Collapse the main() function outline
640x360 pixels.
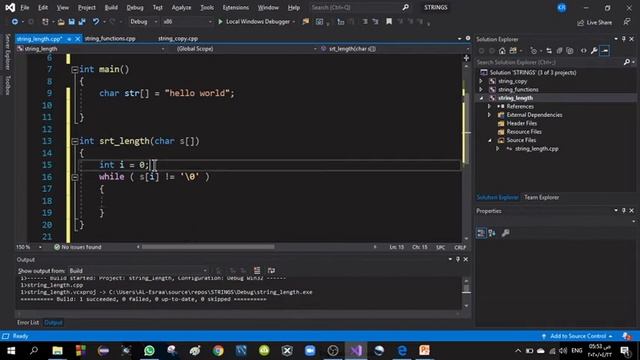(74, 70)
